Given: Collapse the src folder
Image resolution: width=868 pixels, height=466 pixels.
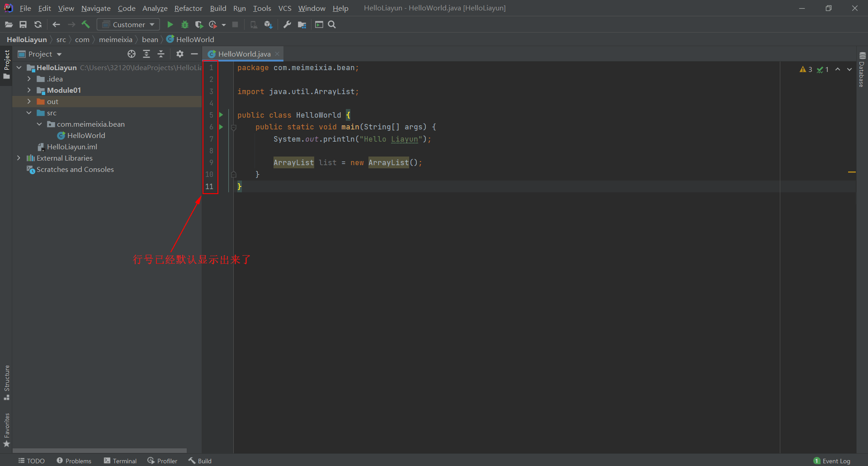Looking at the screenshot, I should point(29,113).
